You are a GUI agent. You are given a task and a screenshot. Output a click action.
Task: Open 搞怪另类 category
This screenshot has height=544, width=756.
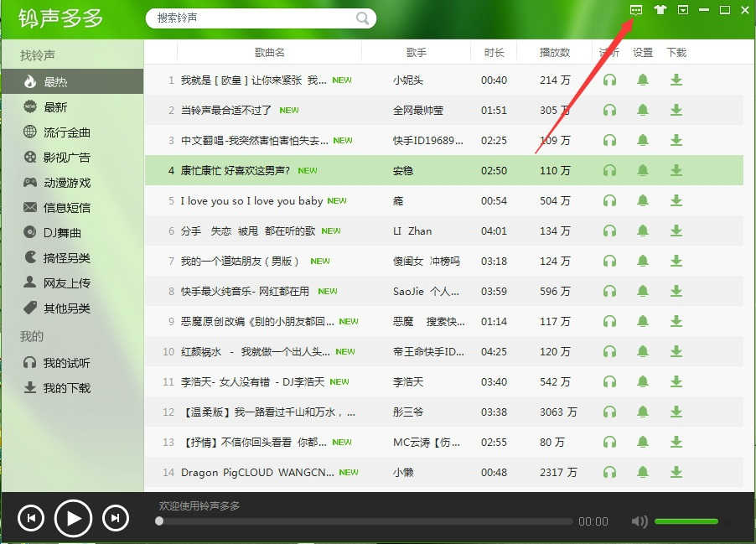click(72, 257)
